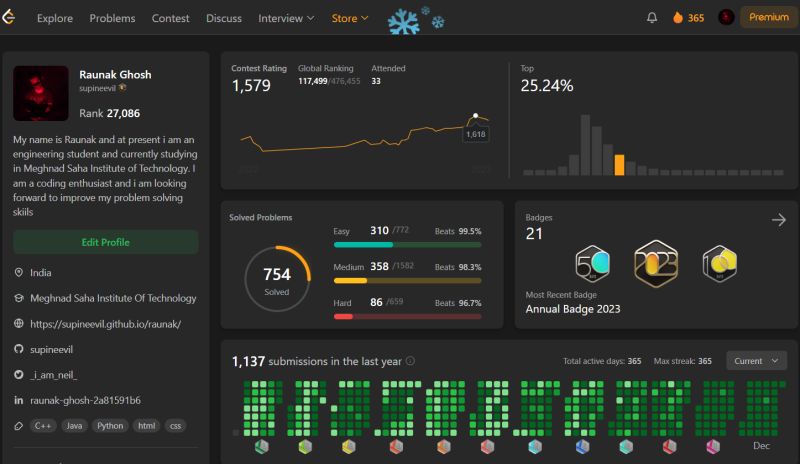Open the supineevil GitHub link

[x=52, y=349]
